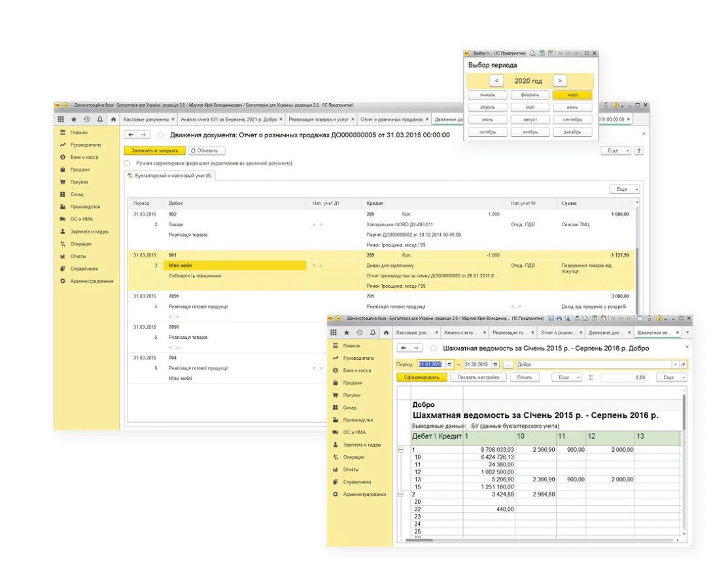728x571 pixels.
Task: Open the Добро organization dropdown arrow
Action: click(x=675, y=364)
